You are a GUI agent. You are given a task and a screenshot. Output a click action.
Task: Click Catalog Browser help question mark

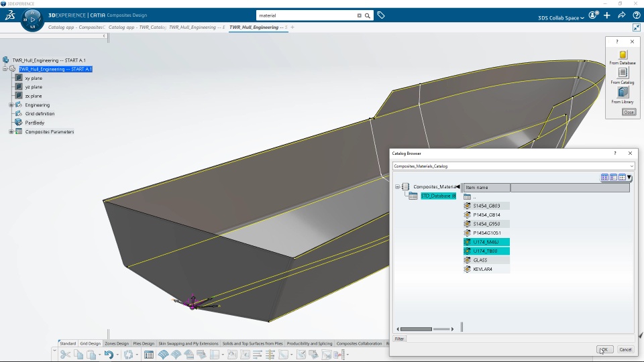(x=615, y=153)
